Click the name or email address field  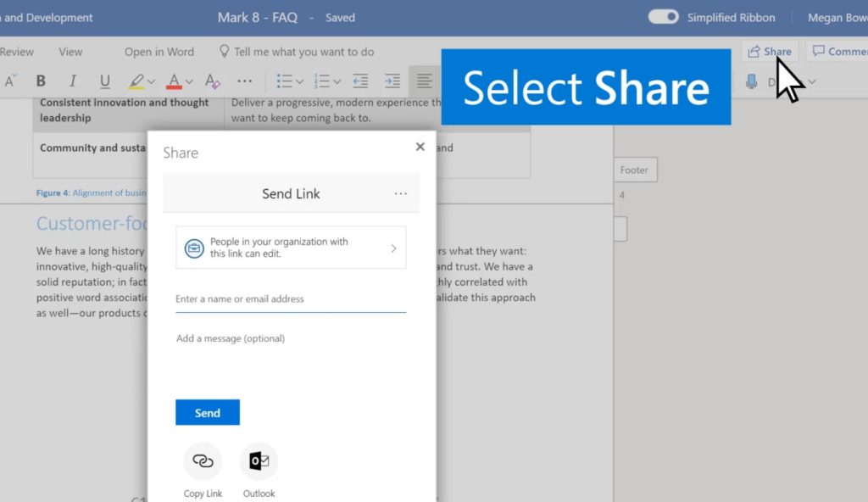(x=291, y=298)
